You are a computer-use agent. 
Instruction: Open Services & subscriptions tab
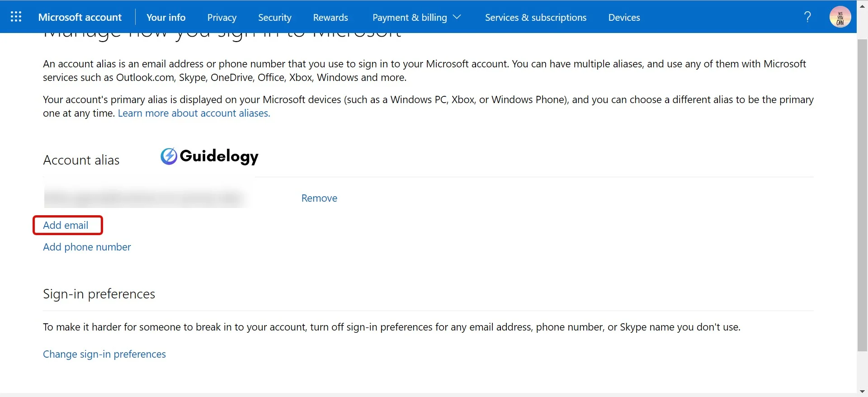pos(536,17)
